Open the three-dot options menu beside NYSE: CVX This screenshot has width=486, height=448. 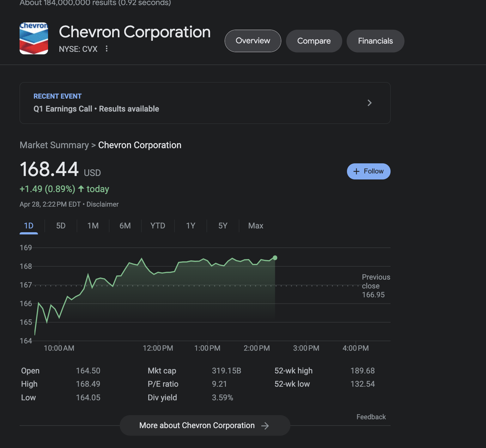pos(107,49)
